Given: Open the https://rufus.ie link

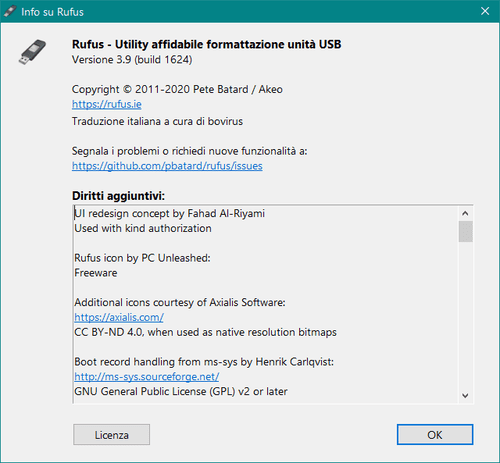Looking at the screenshot, I should (107, 104).
